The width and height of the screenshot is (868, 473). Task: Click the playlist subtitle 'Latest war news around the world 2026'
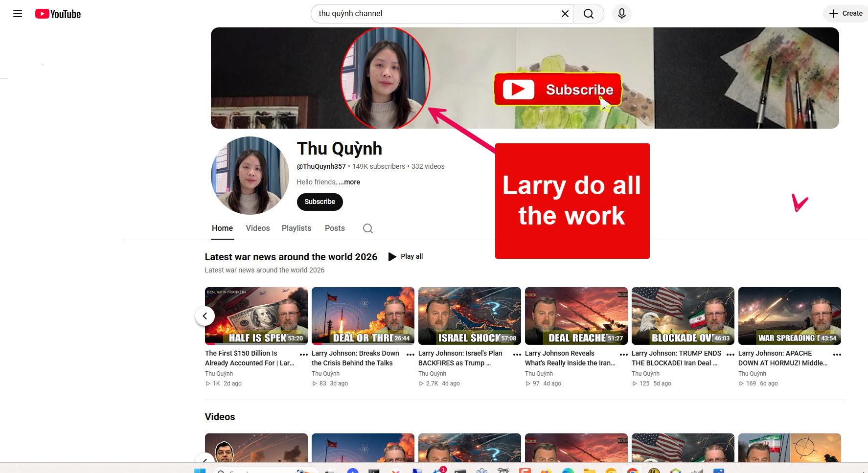(265, 270)
